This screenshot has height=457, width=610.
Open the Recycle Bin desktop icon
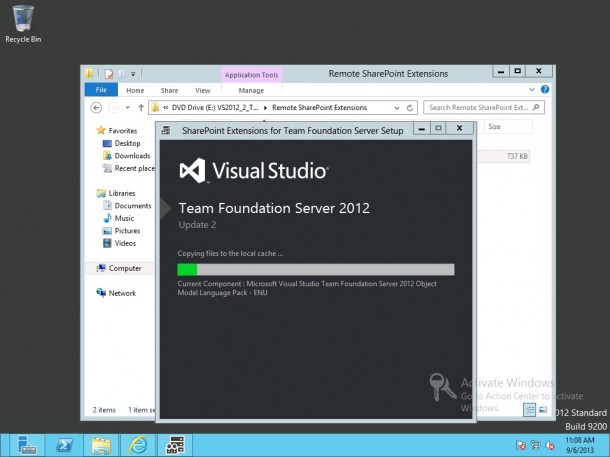(23, 24)
